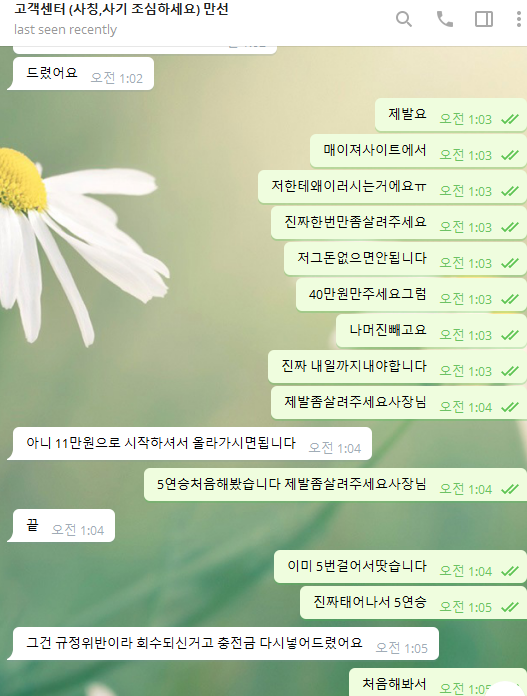
Task: Click read ticks on '진짜태어나서 5연승' message
Action: point(510,607)
